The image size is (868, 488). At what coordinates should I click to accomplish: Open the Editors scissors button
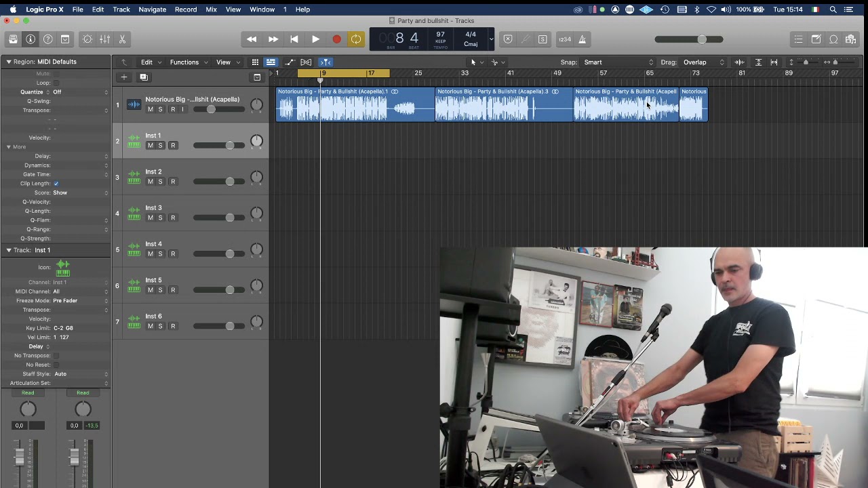[122, 39]
